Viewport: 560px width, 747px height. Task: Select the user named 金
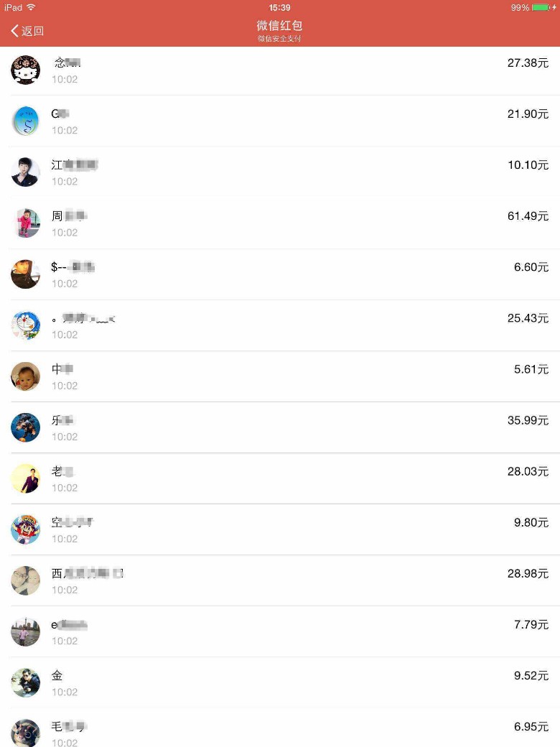pyautogui.click(x=280, y=682)
